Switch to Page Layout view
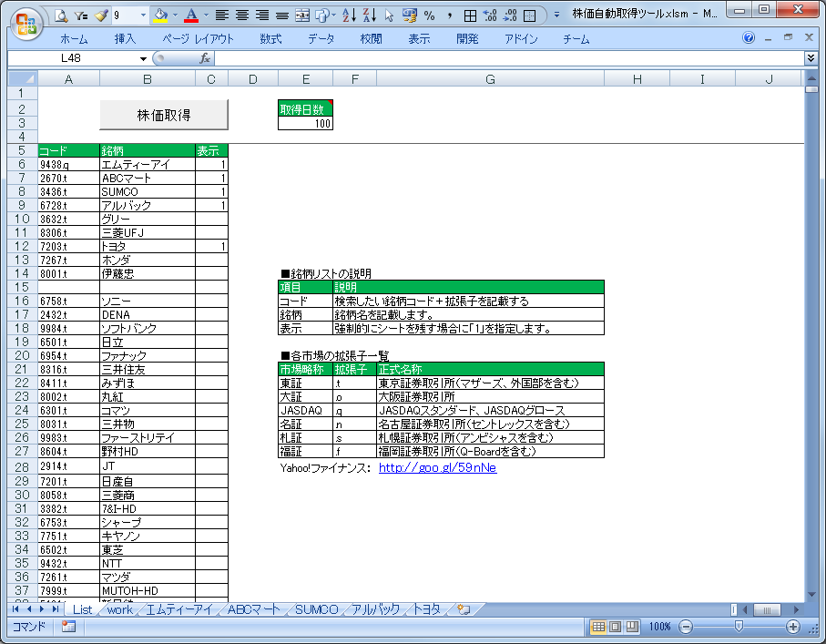 coord(616,627)
